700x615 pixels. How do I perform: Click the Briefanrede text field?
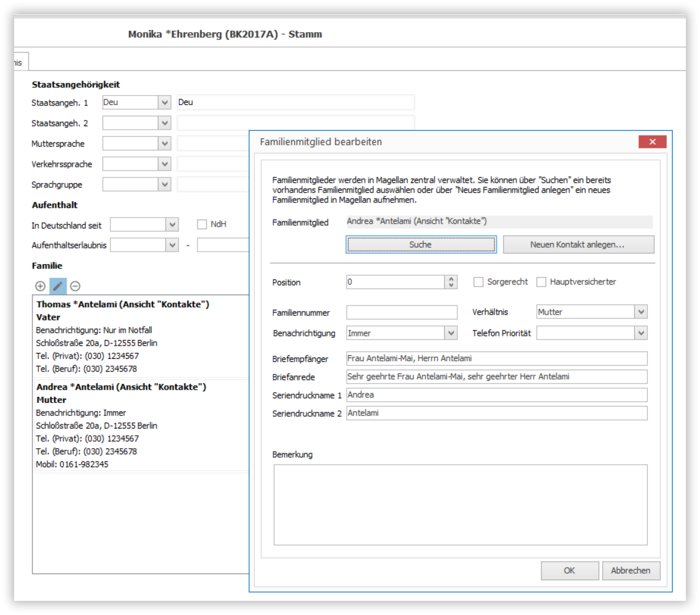coord(497,377)
